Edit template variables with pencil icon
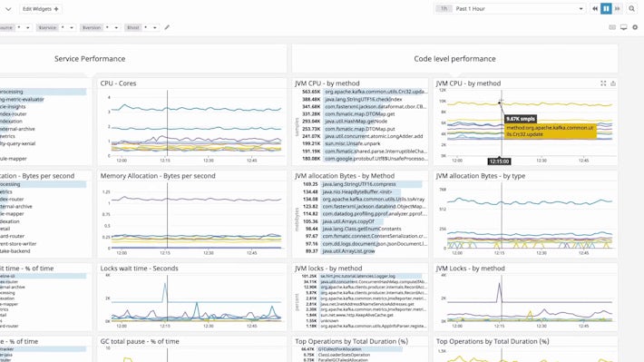Viewport: 644px width, 362px height. [167, 27]
